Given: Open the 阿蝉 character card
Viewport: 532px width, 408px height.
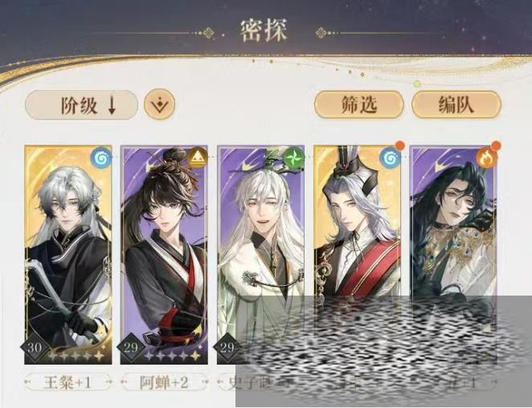Looking at the screenshot, I should pos(164,255).
